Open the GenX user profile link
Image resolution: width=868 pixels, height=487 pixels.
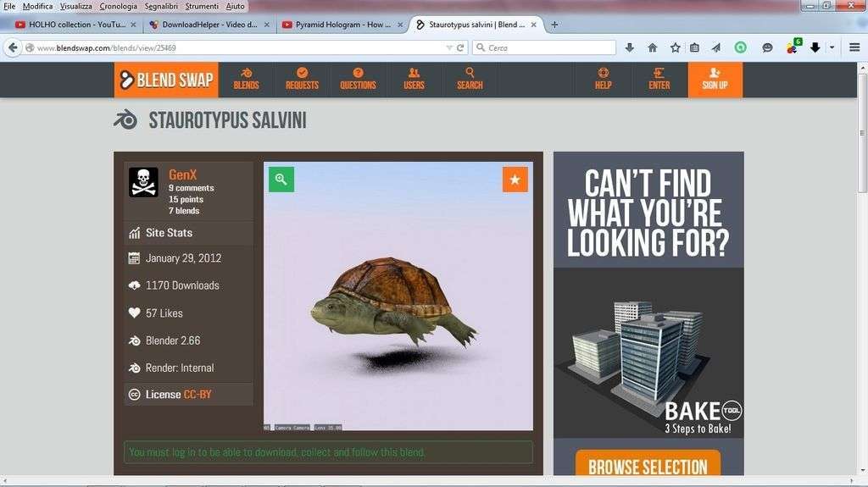pos(183,174)
